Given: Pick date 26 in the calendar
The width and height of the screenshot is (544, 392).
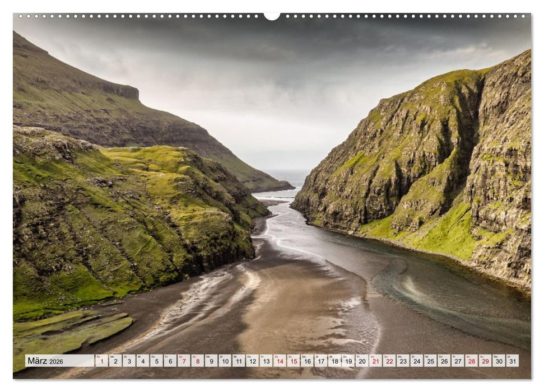Looking at the screenshot, I should (x=444, y=361).
